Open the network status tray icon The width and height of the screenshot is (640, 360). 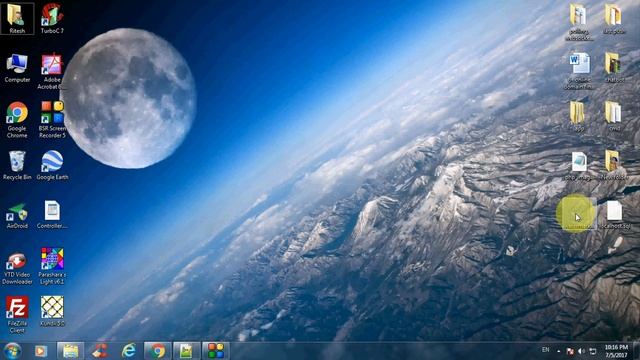click(x=593, y=351)
